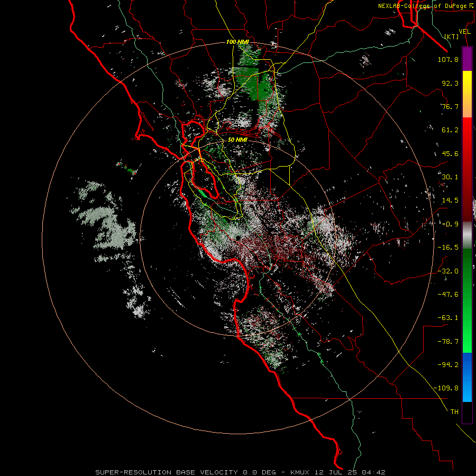Click the SUPER-RESOLUTION BASE VELOCITY caption text
Image resolution: width=476 pixels, height=476 pixels.
[167, 472]
